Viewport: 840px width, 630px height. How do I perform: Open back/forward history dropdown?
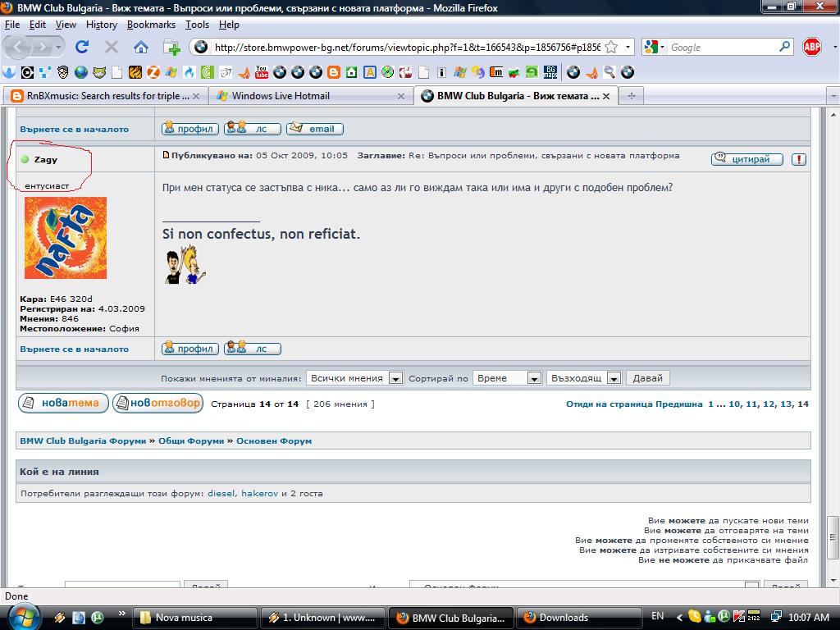(58, 47)
